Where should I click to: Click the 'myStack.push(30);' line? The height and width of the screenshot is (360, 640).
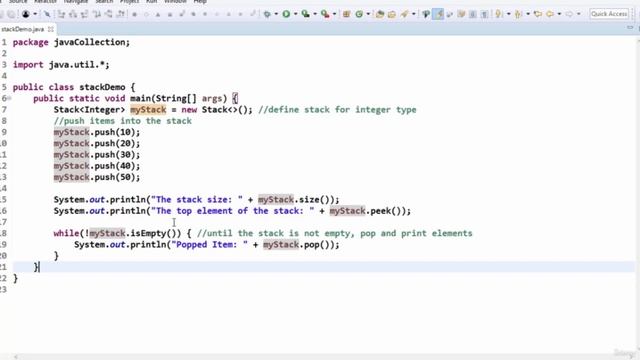click(97, 155)
